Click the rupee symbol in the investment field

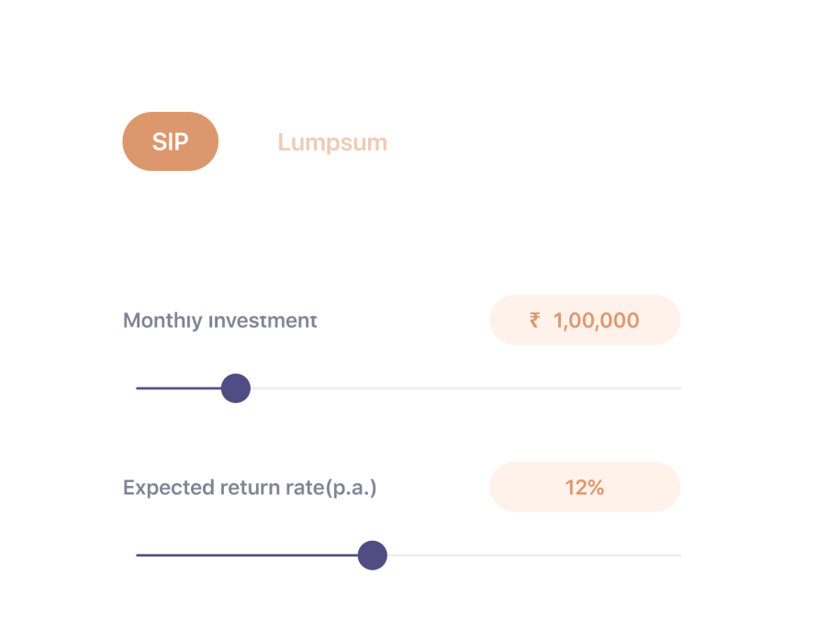pos(534,321)
